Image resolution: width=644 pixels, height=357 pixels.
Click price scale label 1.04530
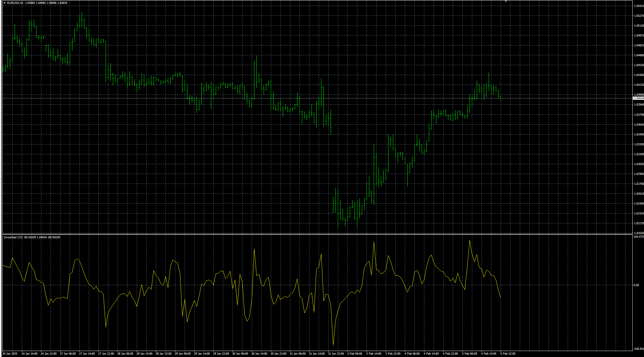click(x=639, y=65)
